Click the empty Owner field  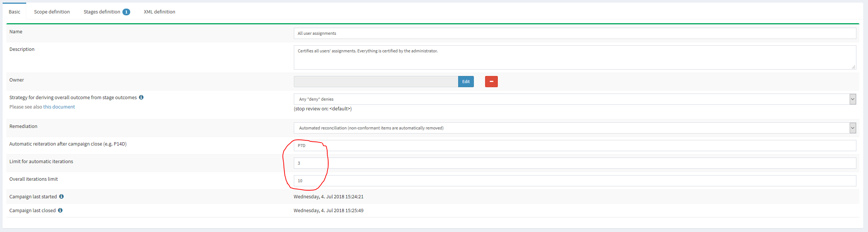[375, 82]
